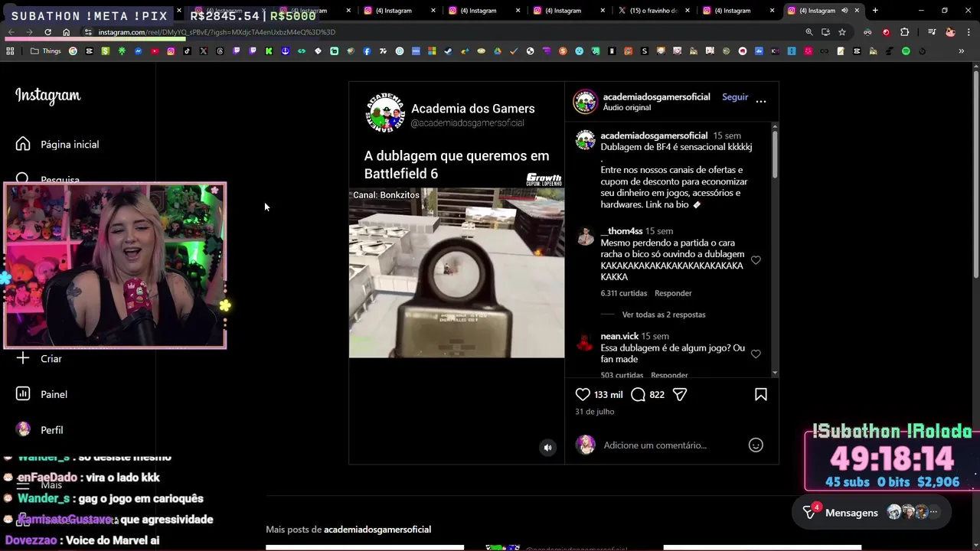Screen dimensions: 980x551
Task: Click Áudio original link
Action: click(x=626, y=108)
